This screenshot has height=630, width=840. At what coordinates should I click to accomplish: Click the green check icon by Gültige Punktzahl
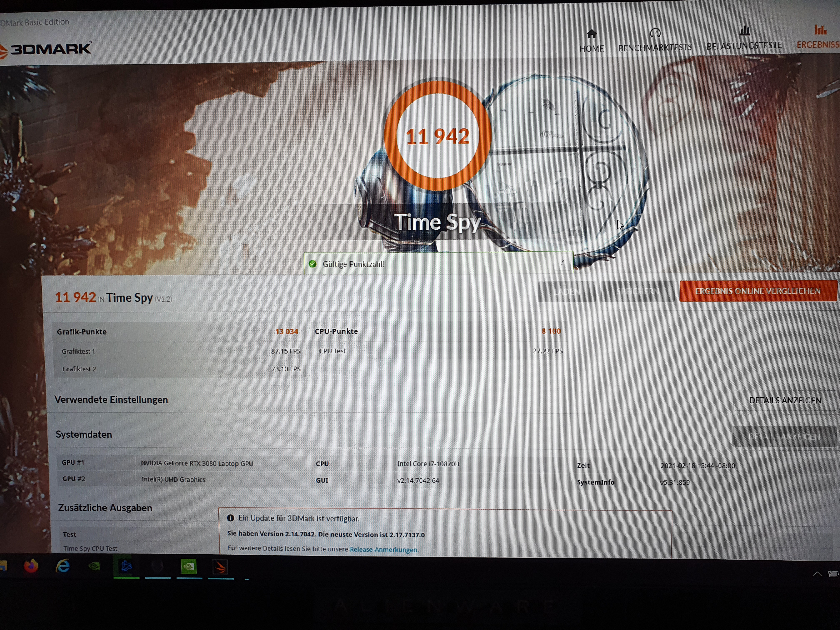coord(312,264)
